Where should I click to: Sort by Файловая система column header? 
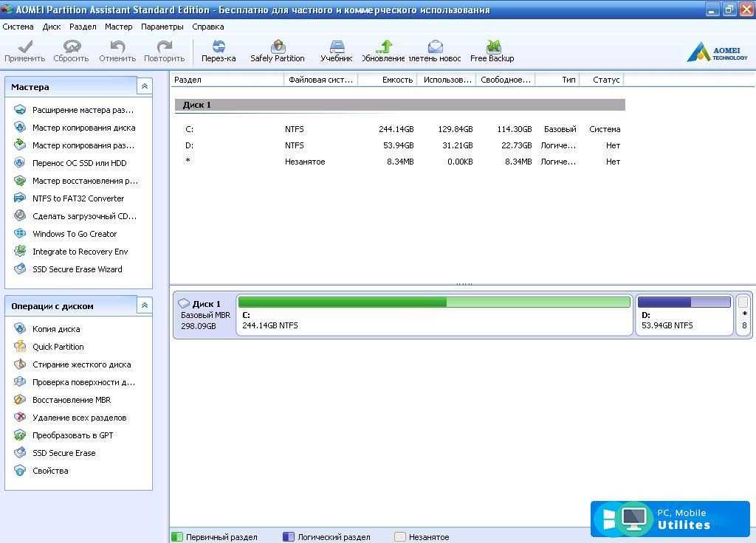coord(321,80)
